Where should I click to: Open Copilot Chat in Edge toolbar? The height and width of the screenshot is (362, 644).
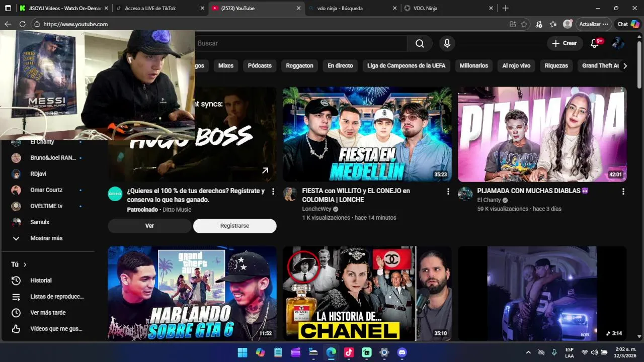628,24
